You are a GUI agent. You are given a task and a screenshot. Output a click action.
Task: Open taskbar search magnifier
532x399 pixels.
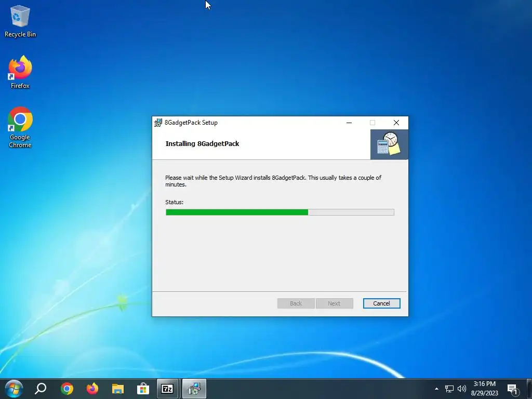[41, 389]
